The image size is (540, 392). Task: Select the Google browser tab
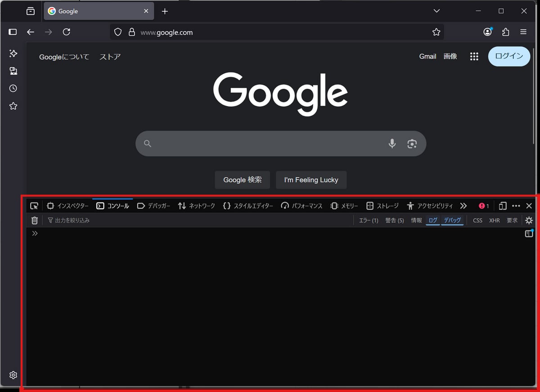[99, 11]
